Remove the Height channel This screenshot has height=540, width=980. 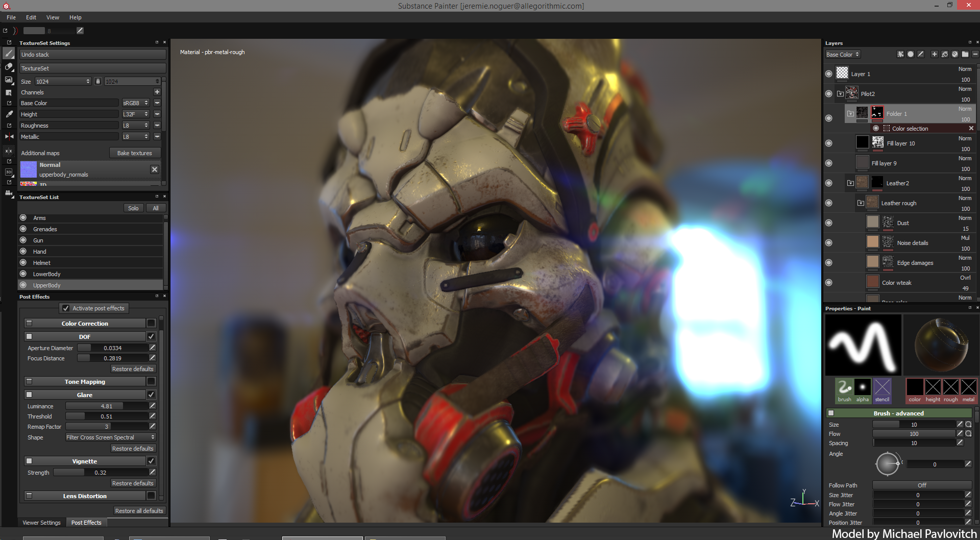[157, 114]
